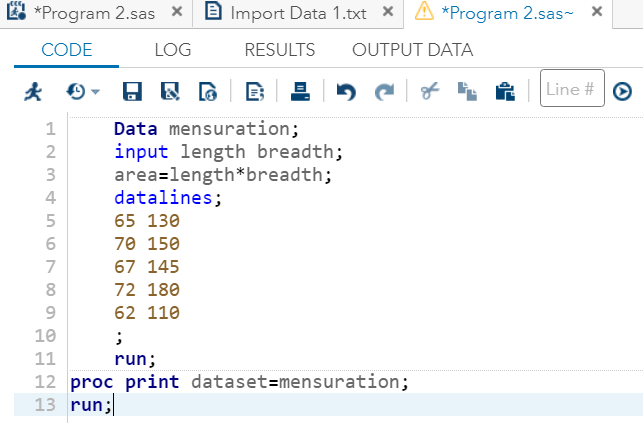
Task: Add code snippet icon in toolbar
Action: tap(255, 91)
